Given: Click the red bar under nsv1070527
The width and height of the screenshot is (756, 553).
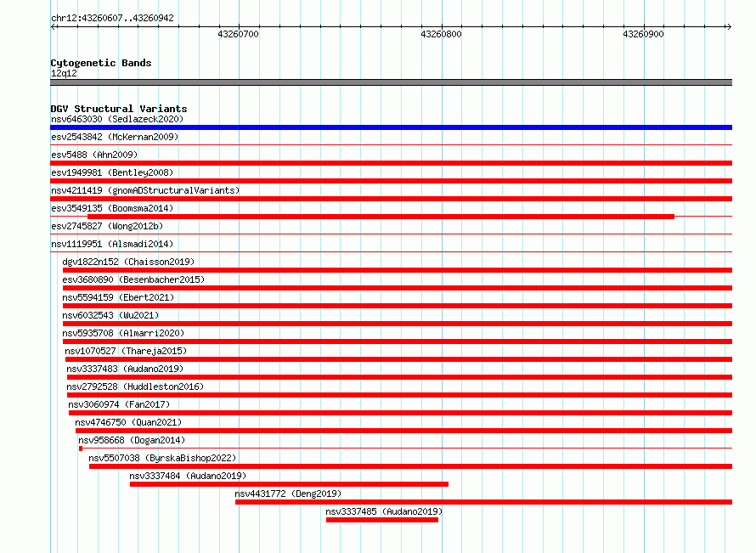Looking at the screenshot, I should (x=398, y=359).
